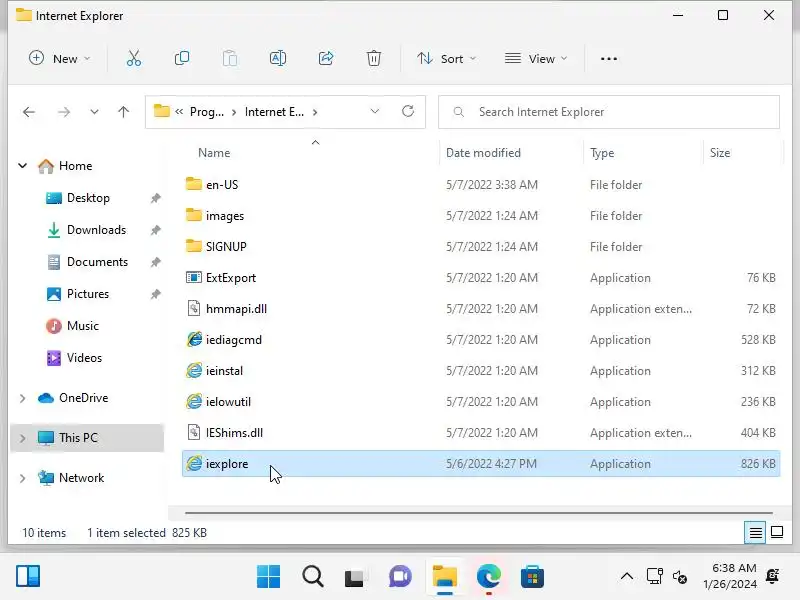Open the Sort dropdown menu

click(x=446, y=59)
